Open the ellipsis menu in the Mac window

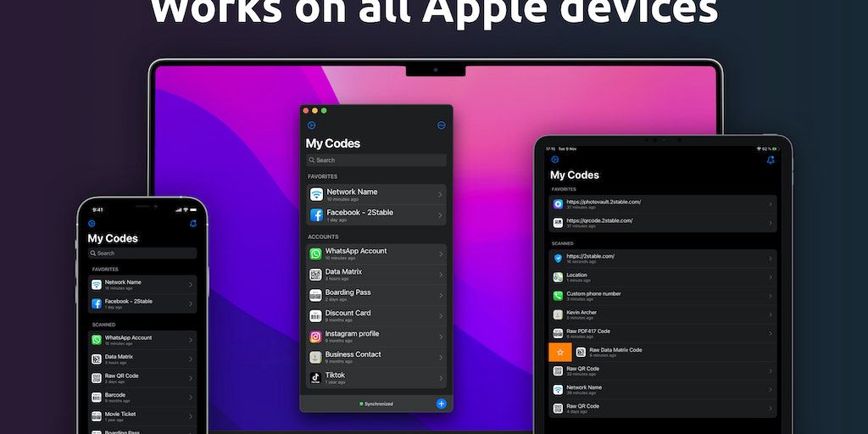(441, 125)
